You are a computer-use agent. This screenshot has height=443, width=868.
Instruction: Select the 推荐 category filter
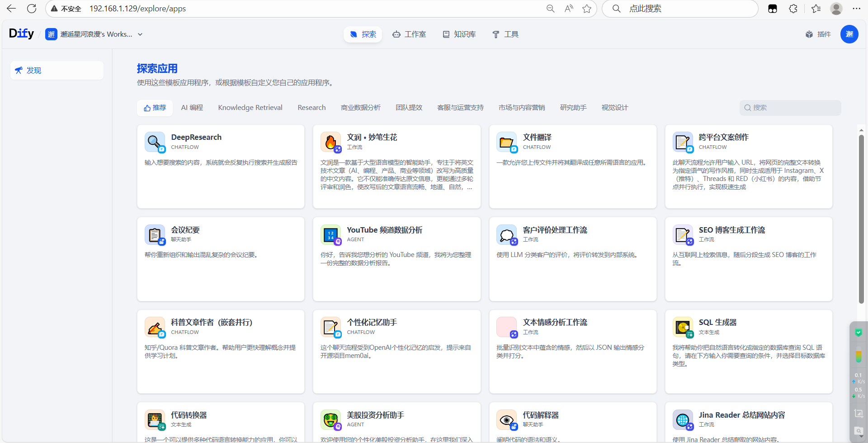(155, 108)
